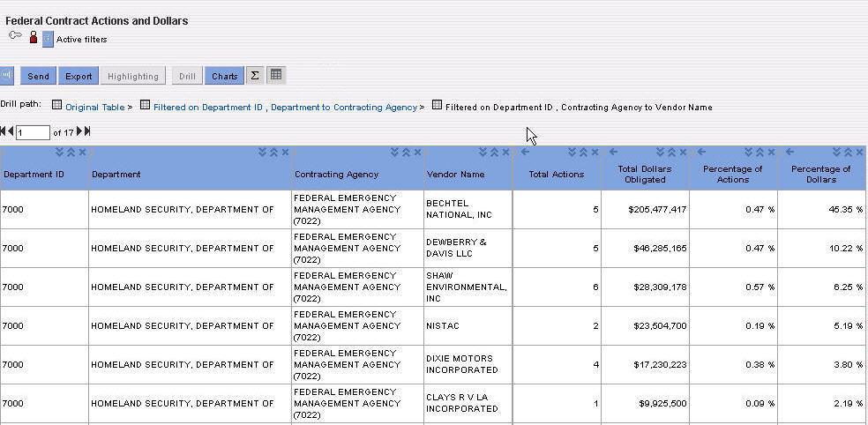Image resolution: width=868 pixels, height=425 pixels.
Task: Sort Total Actions column ascending
Action: click(584, 153)
